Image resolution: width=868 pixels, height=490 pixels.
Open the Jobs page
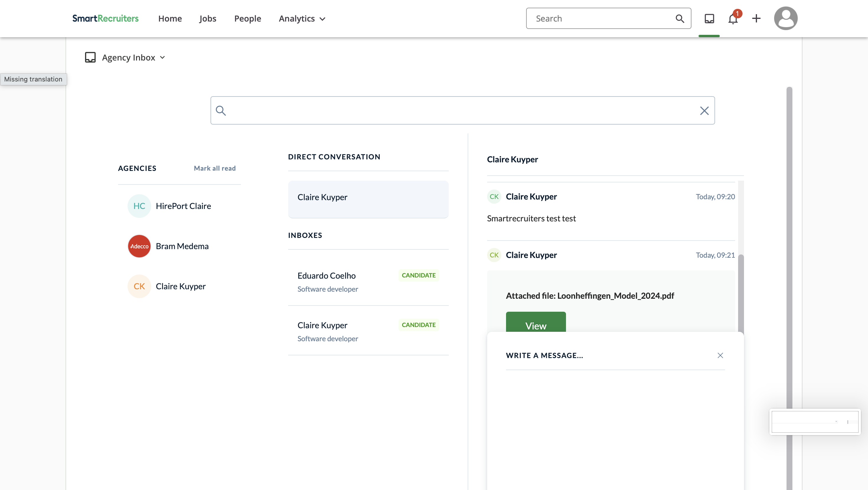coord(208,19)
